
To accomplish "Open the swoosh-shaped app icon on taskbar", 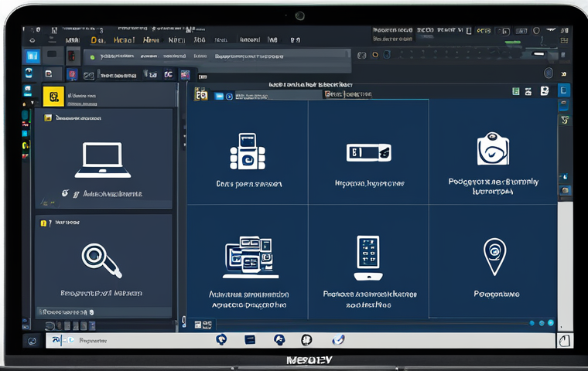I will [338, 339].
